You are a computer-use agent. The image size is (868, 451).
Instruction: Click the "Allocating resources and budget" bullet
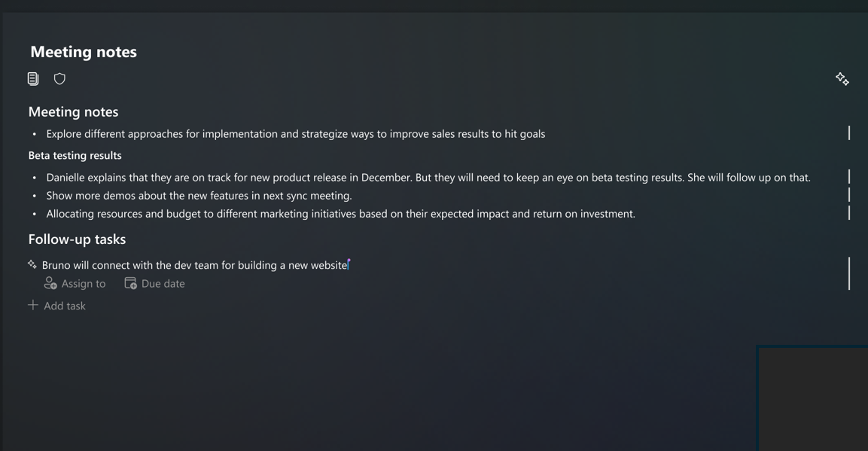(340, 214)
